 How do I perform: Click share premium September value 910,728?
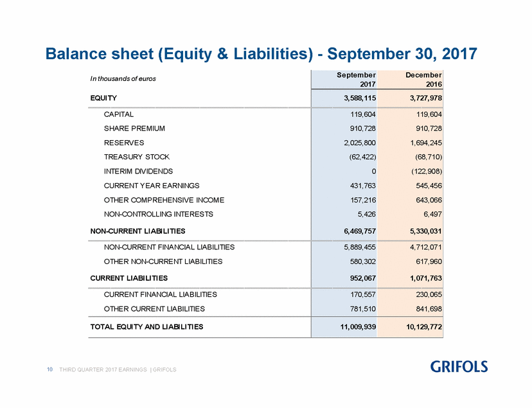tap(362, 129)
